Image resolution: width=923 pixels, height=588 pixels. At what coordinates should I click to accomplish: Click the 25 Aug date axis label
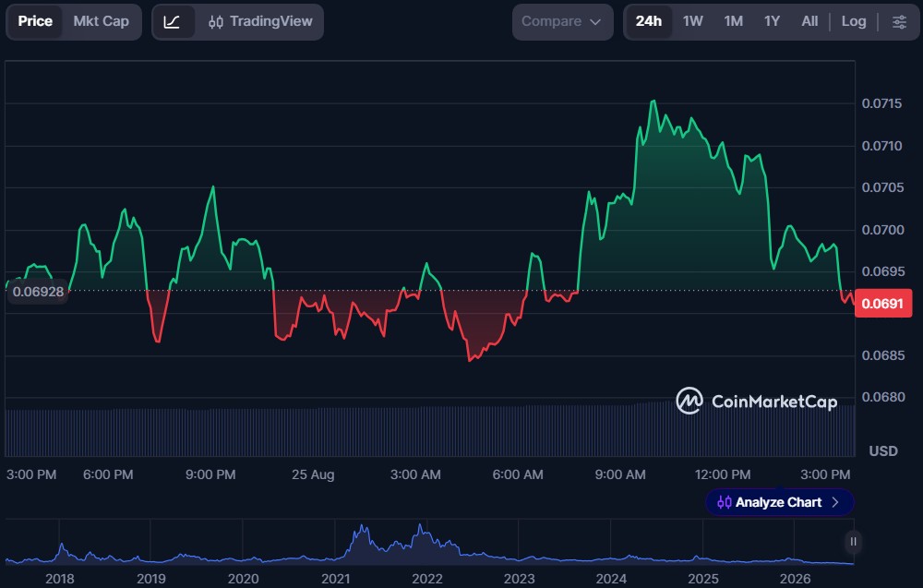[313, 474]
